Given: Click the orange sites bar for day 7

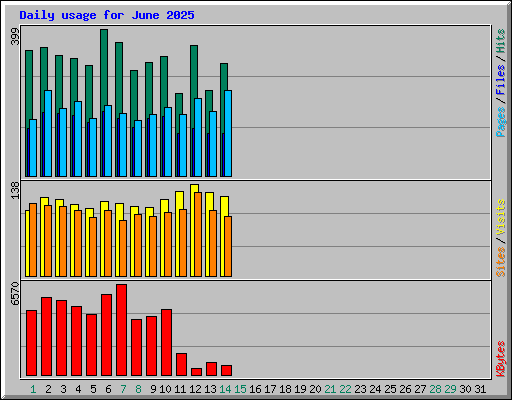Looking at the screenshot, I should pos(123,248).
